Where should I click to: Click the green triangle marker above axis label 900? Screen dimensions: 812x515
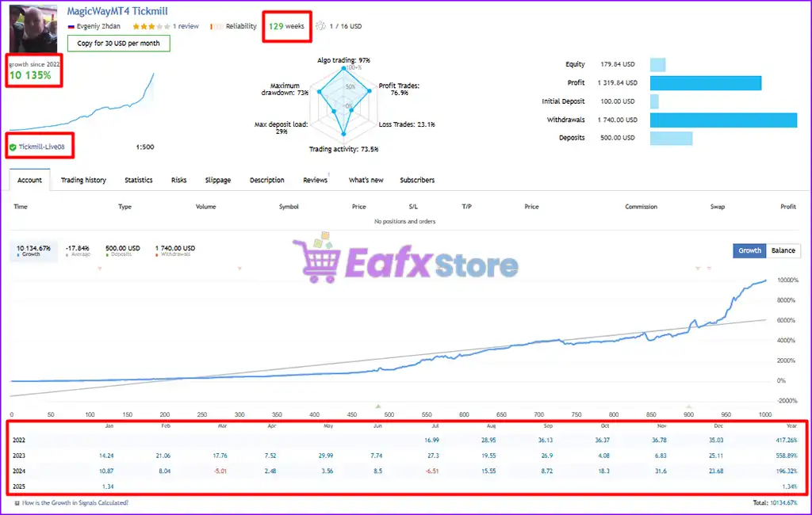[689, 406]
